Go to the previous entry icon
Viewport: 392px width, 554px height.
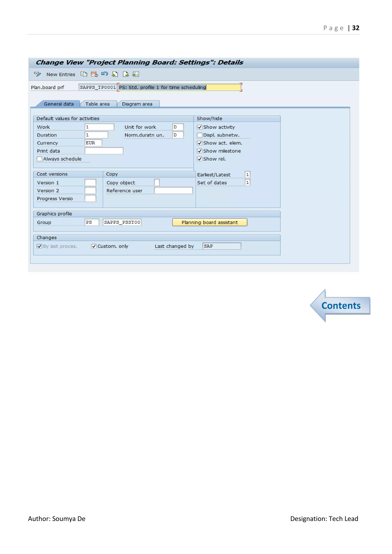click(x=115, y=74)
